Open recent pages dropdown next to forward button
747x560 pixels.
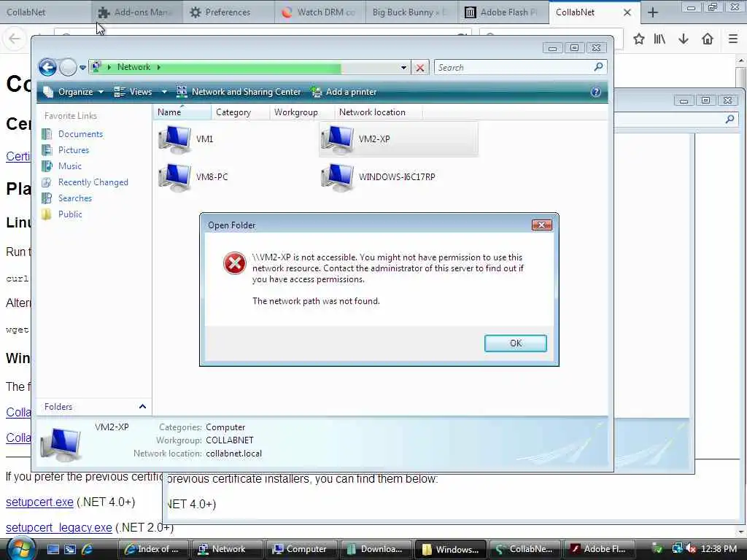tap(82, 68)
